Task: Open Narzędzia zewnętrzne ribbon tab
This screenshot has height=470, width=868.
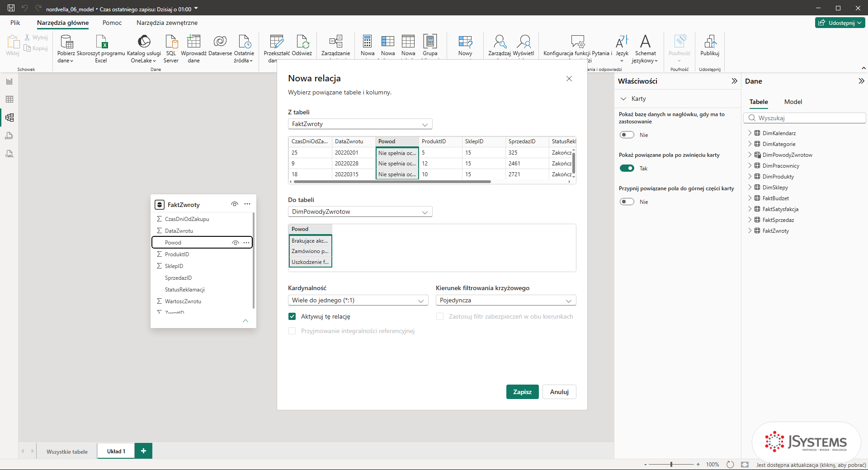Action: click(x=167, y=23)
